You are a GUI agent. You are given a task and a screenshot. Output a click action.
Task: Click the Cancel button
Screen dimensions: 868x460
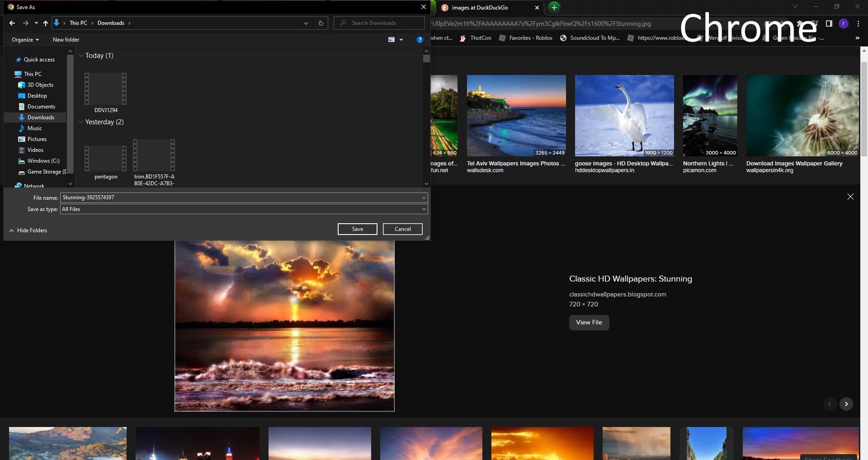pos(403,229)
